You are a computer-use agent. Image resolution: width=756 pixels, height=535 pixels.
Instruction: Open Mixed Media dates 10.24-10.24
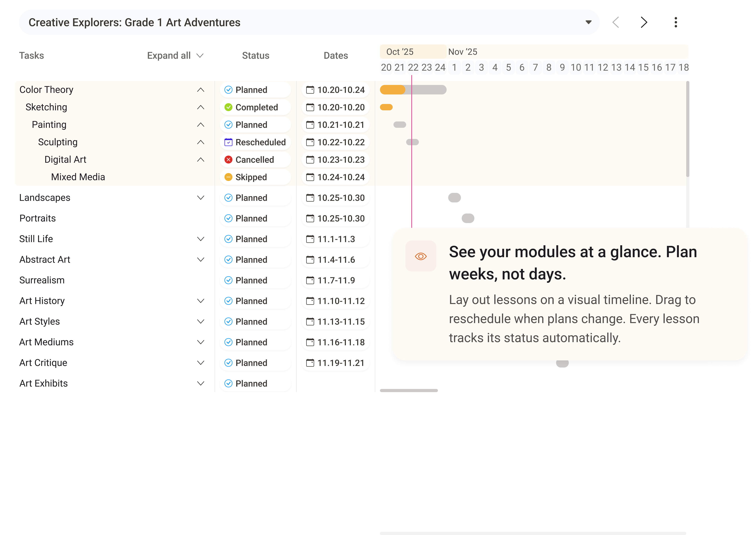pos(336,177)
